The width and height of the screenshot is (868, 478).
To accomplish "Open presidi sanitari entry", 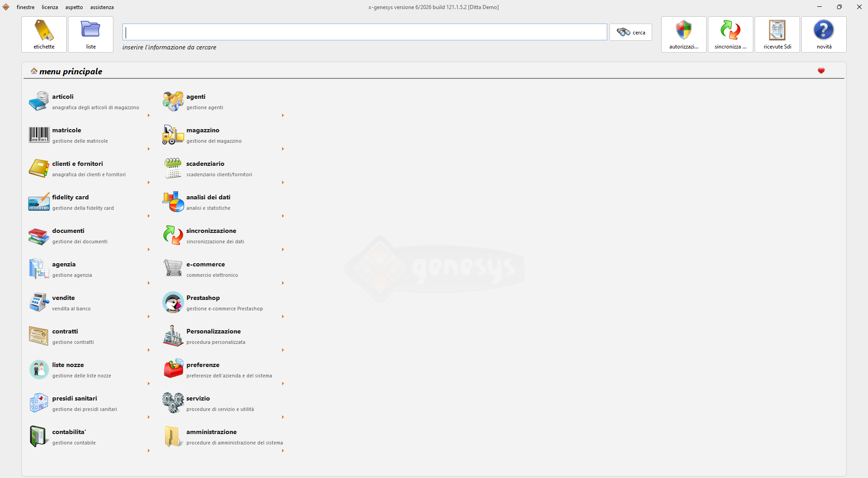I will (89, 404).
